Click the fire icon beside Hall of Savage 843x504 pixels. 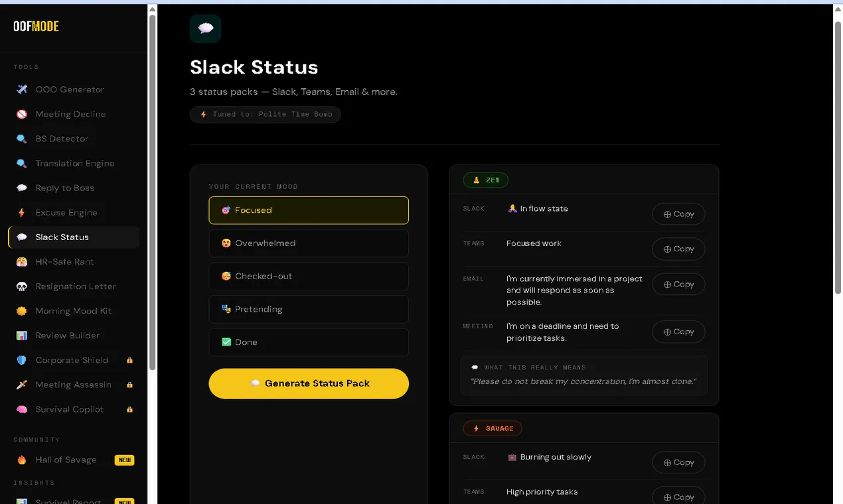pos(22,460)
